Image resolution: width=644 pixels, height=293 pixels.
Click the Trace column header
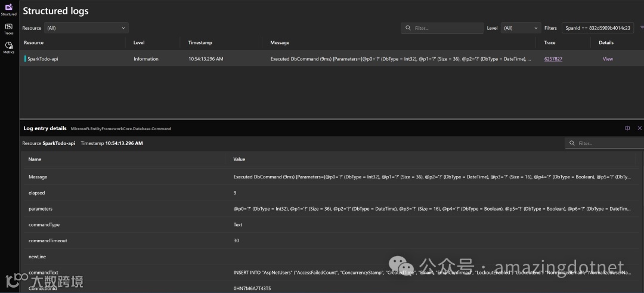(x=550, y=43)
